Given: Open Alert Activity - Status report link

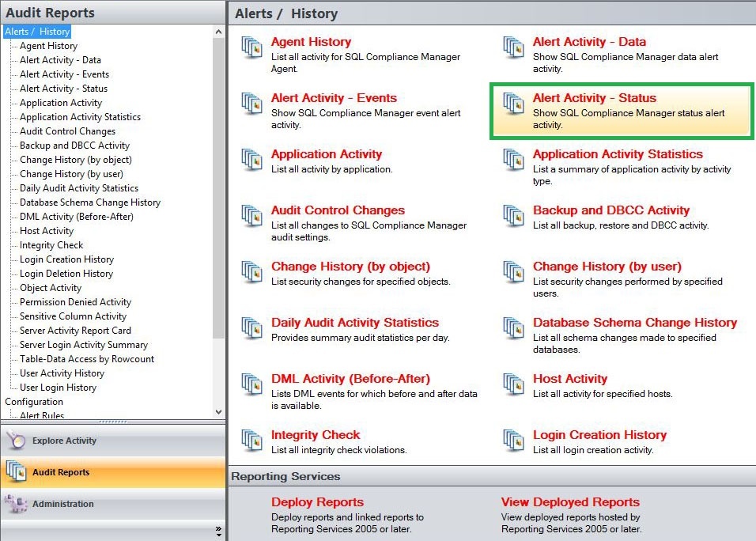Looking at the screenshot, I should click(595, 98).
